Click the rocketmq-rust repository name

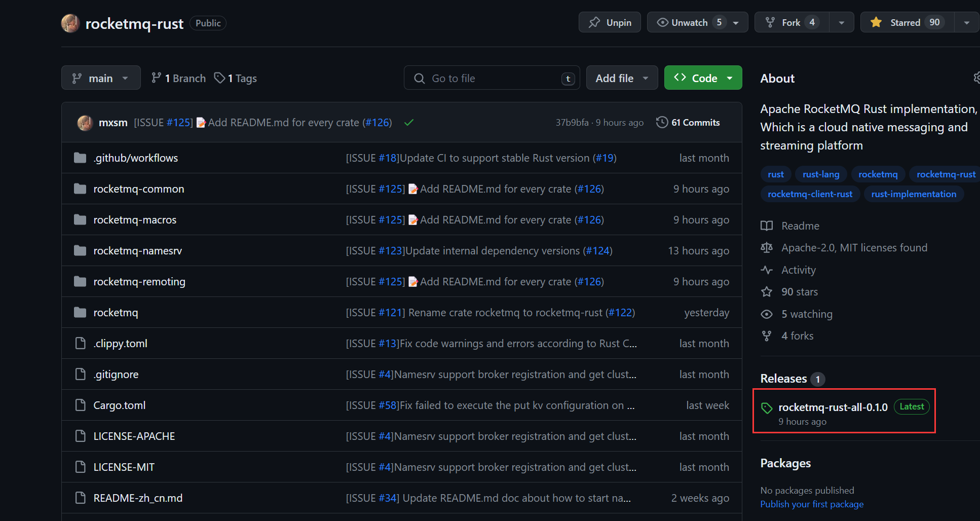(134, 23)
